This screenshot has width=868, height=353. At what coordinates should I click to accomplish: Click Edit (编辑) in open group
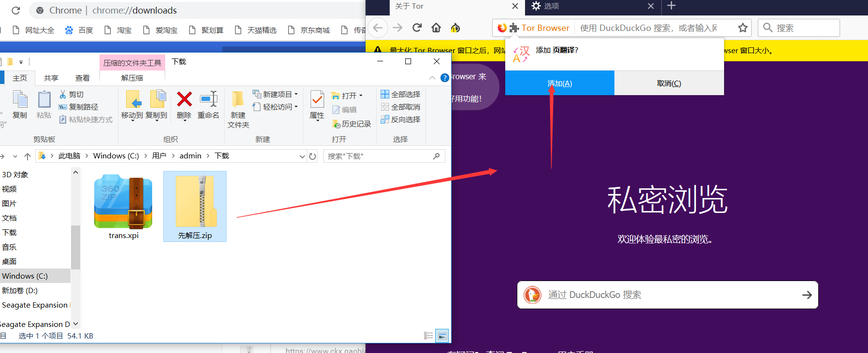344,110
